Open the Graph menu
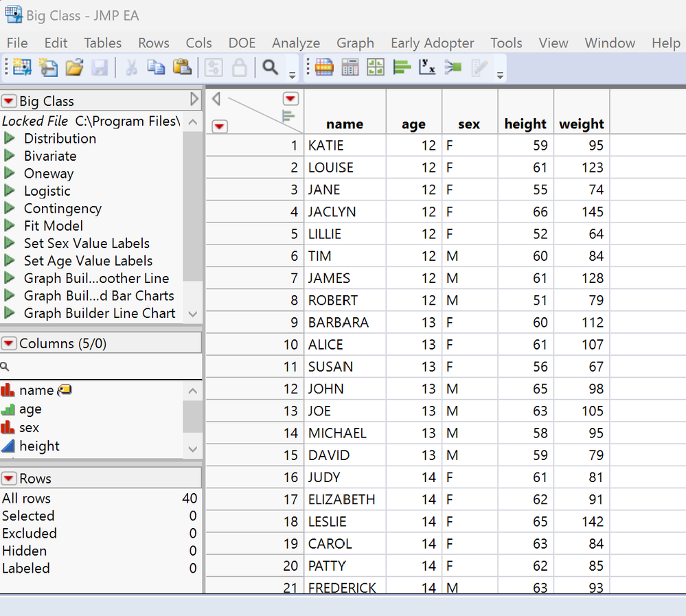Screen dimensions: 686x616 pyautogui.click(x=355, y=43)
